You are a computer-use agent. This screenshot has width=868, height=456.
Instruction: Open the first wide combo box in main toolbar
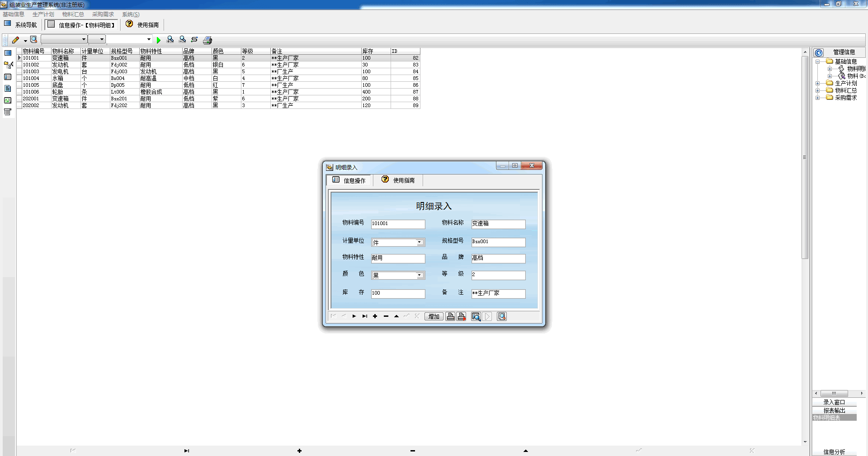coord(64,39)
